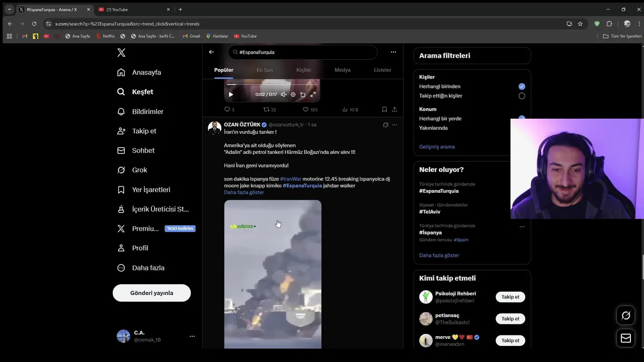Image resolution: width=644 pixels, height=362 pixels.
Task: Toggle video picture-in-picture icon
Action: (x=303, y=95)
